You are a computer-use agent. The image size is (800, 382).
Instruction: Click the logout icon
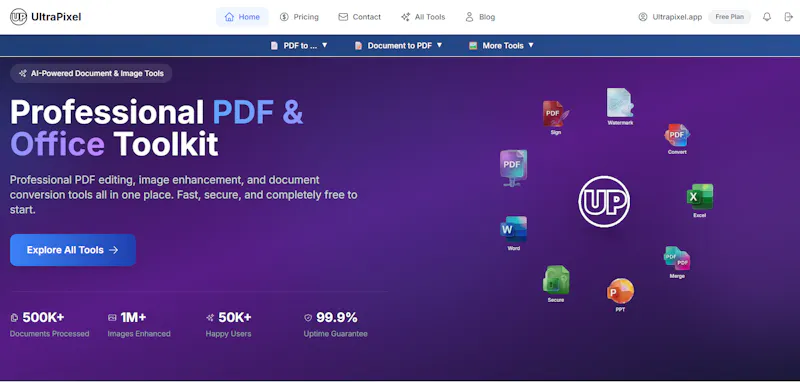tap(788, 17)
